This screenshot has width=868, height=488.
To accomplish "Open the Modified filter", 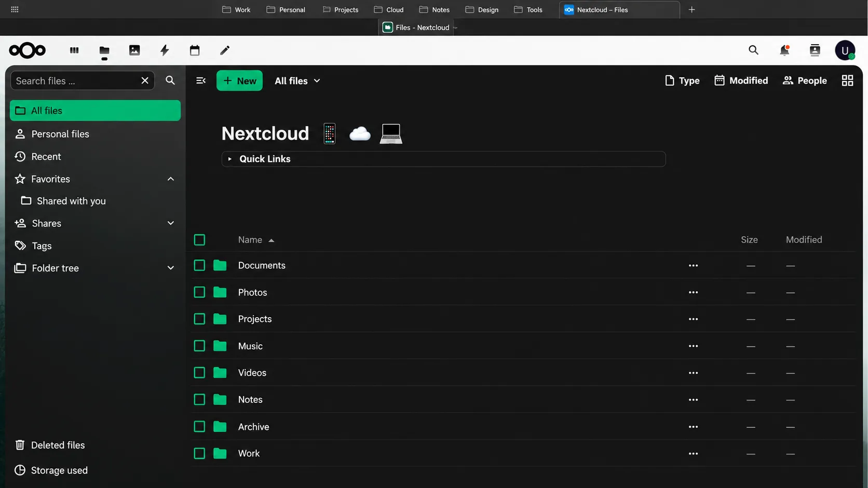I will tap(741, 80).
